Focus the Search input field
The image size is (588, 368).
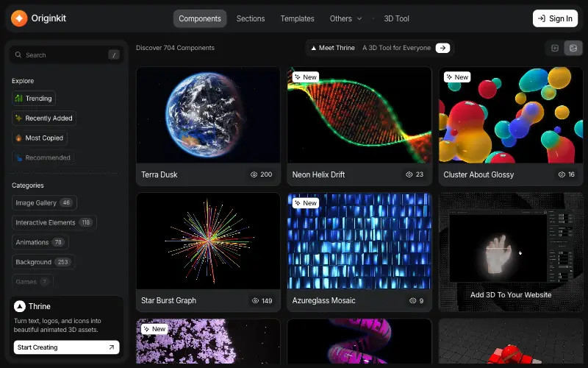click(x=66, y=54)
